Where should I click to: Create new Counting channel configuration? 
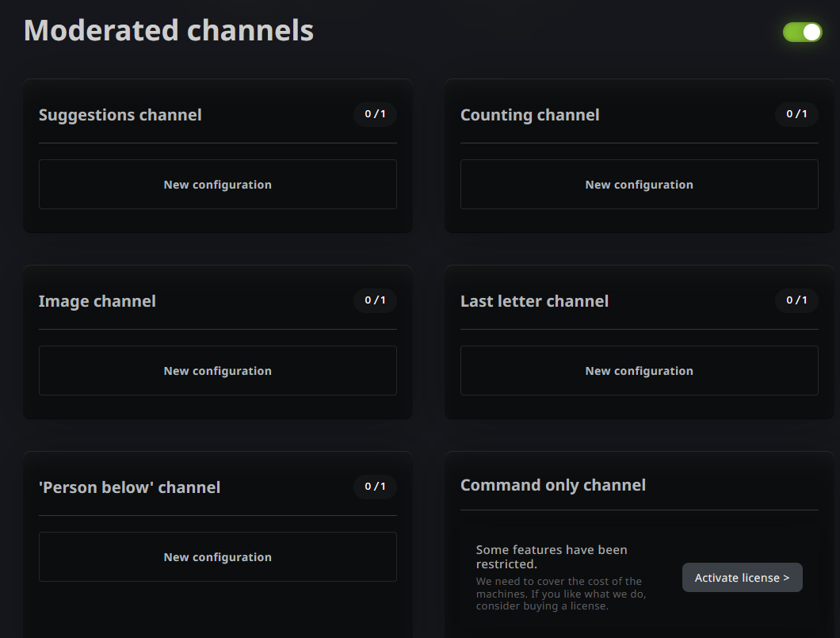(x=639, y=185)
